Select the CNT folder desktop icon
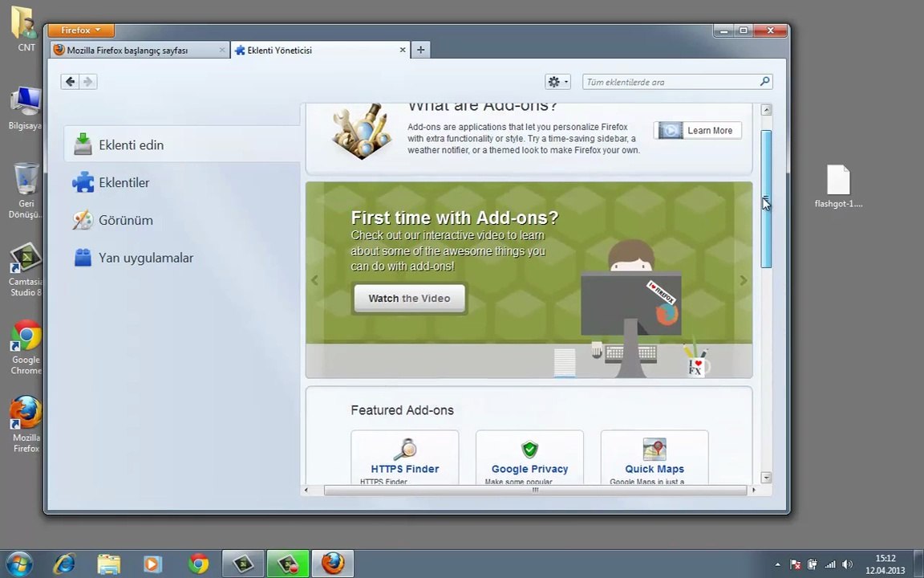This screenshot has width=924, height=578. 26,28
